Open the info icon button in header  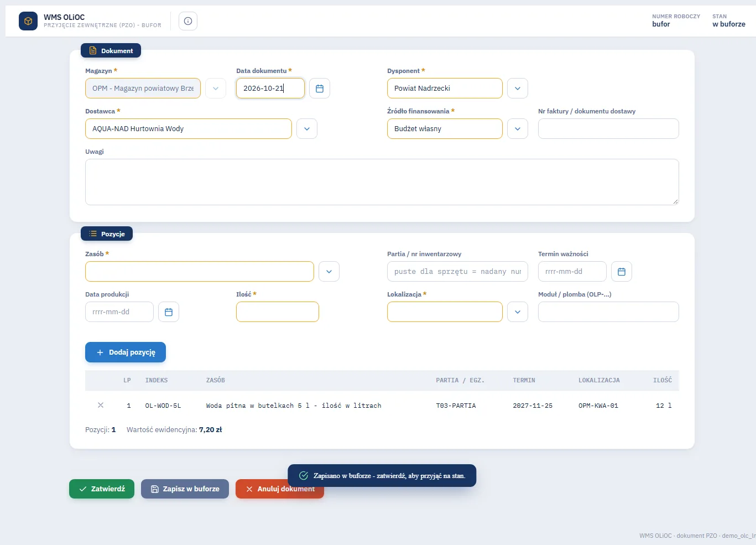click(188, 21)
